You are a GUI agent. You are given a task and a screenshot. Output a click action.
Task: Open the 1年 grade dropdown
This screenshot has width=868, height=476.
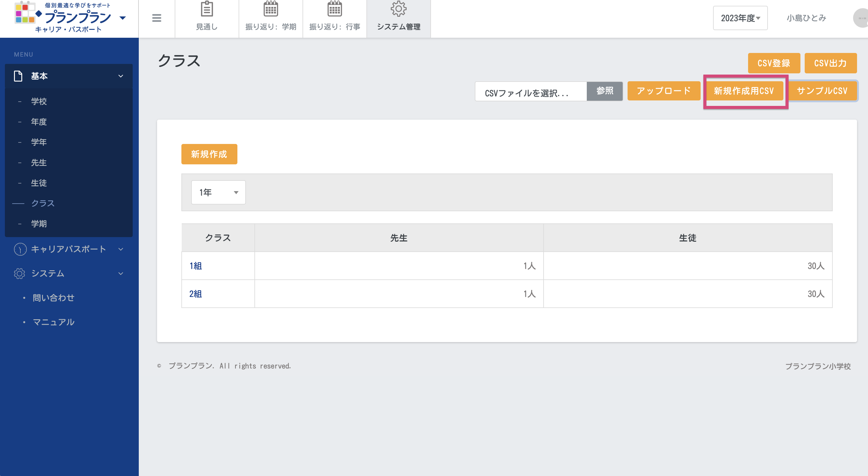[218, 192]
